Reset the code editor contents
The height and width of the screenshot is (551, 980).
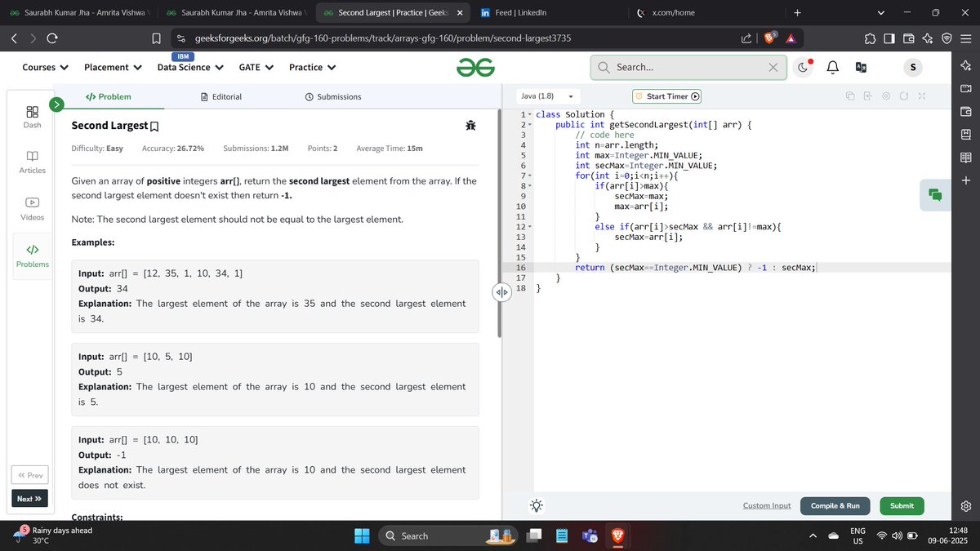click(x=905, y=96)
